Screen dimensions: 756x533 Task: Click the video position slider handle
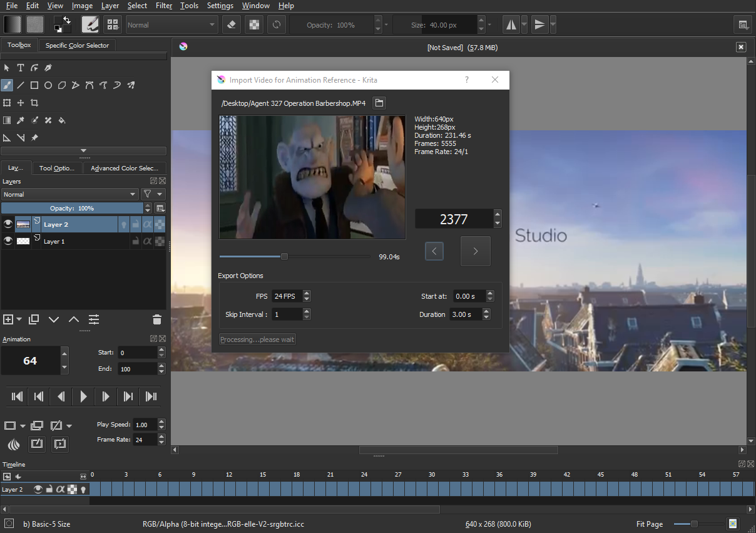point(284,256)
